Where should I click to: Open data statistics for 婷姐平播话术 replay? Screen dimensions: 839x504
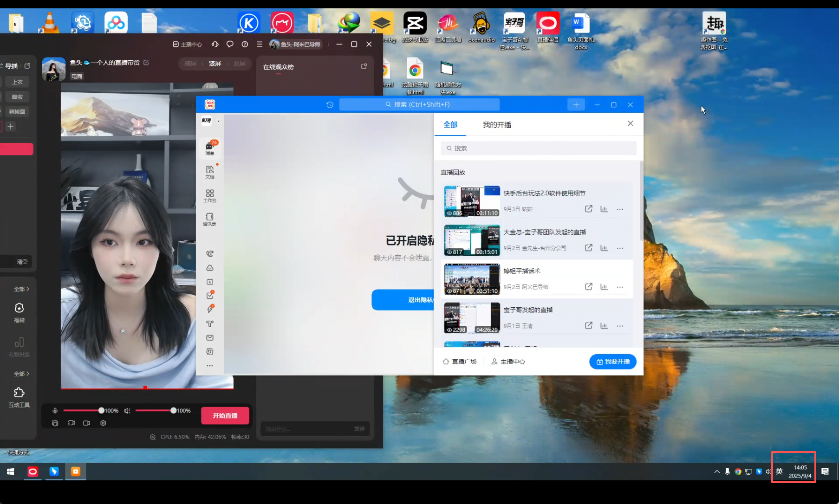coord(604,287)
